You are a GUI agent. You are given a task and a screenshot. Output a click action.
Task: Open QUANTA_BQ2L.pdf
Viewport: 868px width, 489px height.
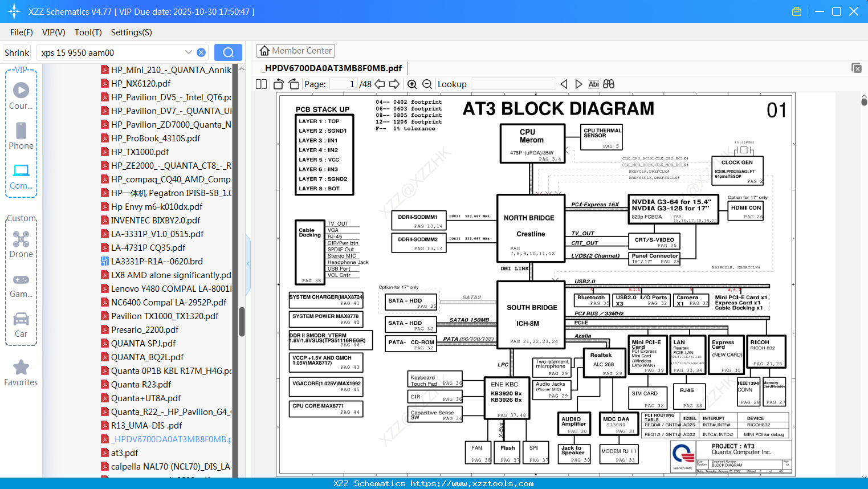pyautogui.click(x=142, y=357)
